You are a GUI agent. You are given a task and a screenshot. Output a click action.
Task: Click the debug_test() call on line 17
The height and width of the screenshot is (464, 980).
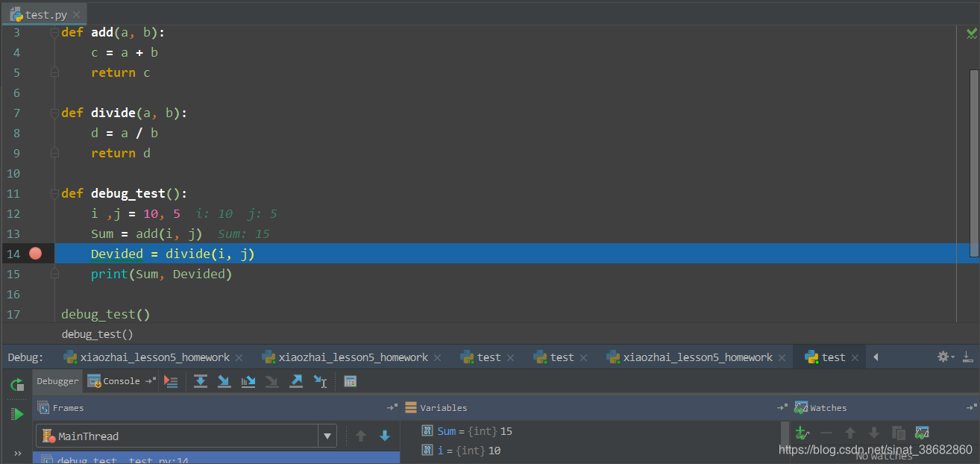point(106,314)
